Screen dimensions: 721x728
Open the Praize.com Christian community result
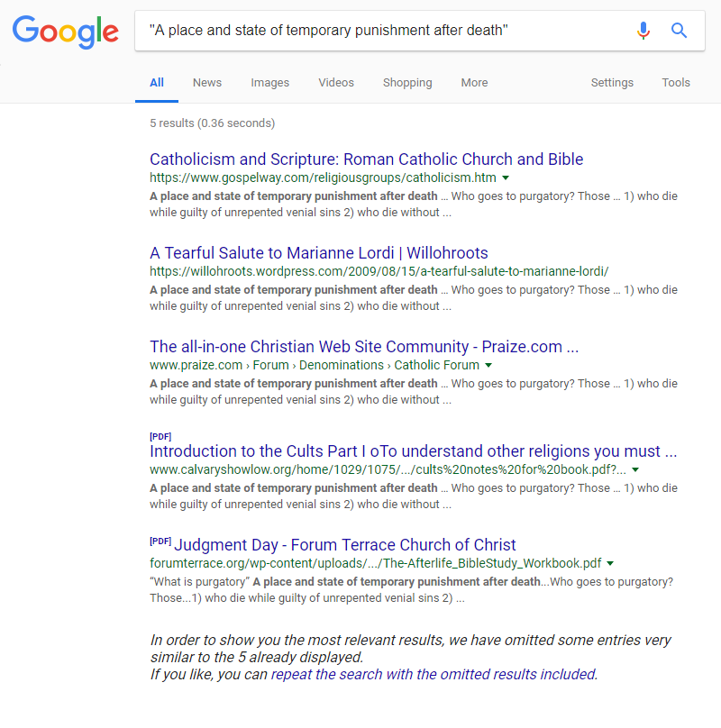[x=364, y=347]
